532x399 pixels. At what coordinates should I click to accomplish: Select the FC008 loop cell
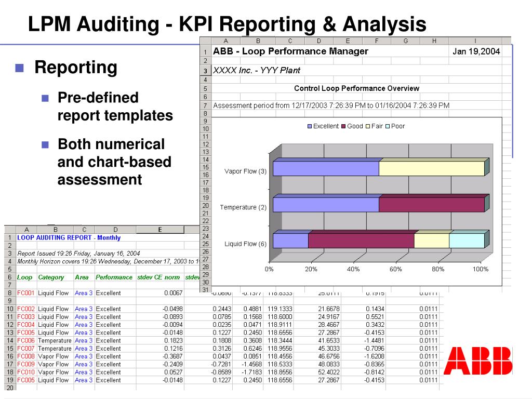26,356
